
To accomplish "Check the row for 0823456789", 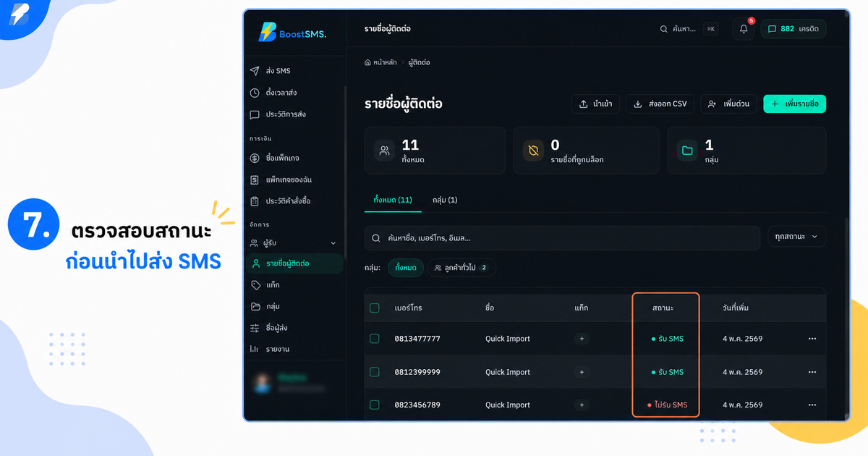I will click(375, 405).
